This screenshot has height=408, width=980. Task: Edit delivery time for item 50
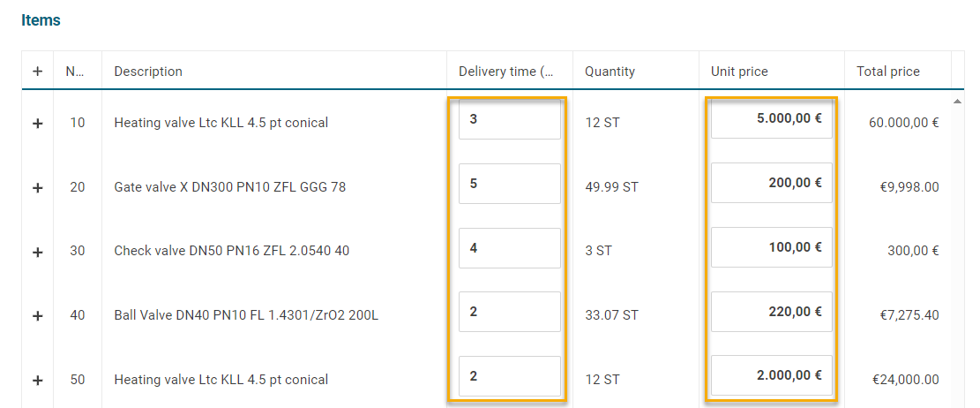pos(509,376)
